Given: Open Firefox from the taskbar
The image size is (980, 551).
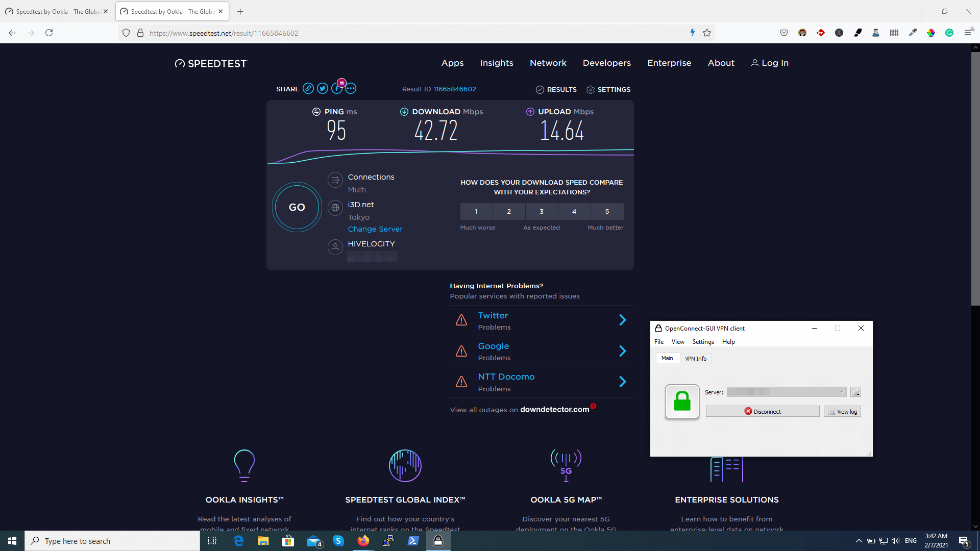Looking at the screenshot, I should (x=363, y=541).
